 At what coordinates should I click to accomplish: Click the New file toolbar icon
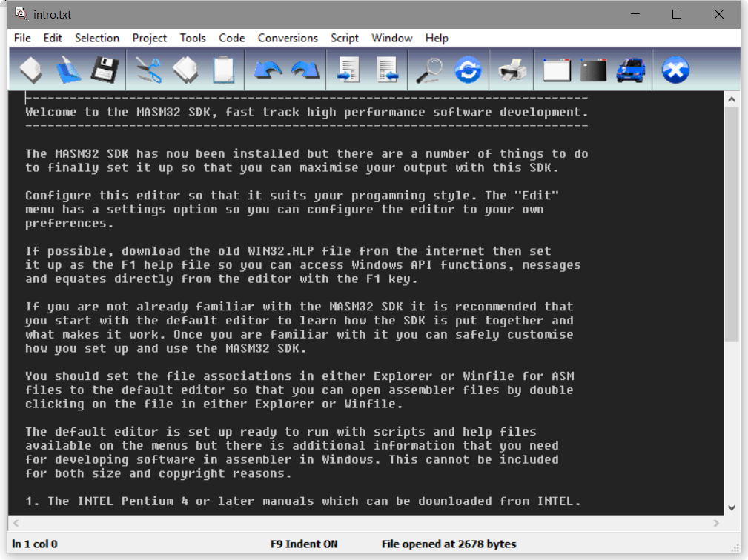tap(30, 70)
